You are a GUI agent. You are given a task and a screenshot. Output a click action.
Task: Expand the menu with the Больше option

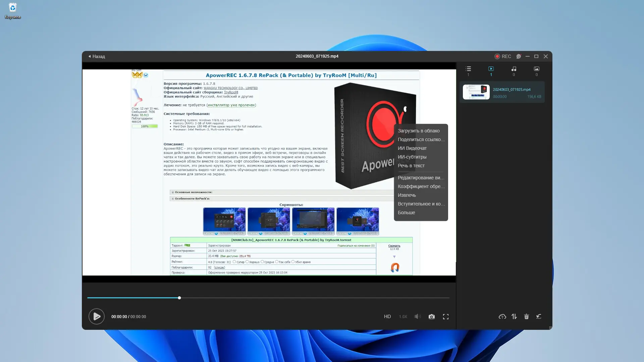tap(407, 212)
